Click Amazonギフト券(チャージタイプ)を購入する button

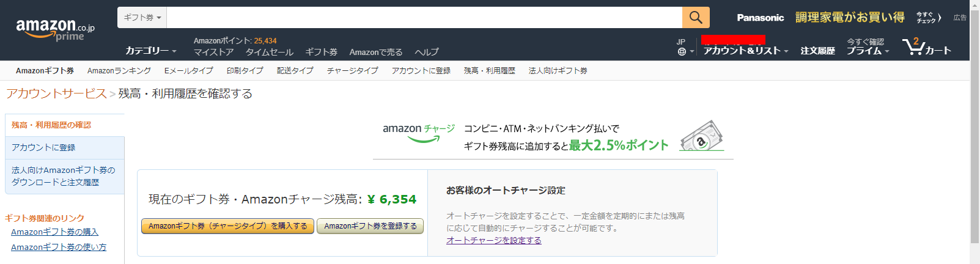228,226
